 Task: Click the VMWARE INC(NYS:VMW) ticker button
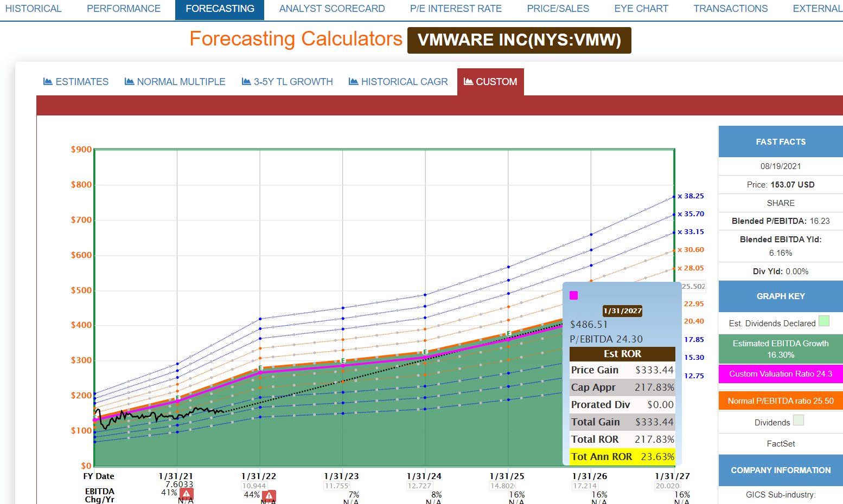pos(519,40)
